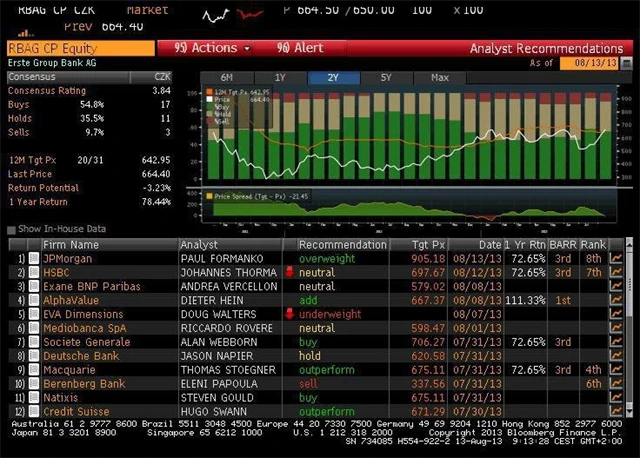
Task: Switch the chart to the 6M tab
Action: [x=227, y=78]
